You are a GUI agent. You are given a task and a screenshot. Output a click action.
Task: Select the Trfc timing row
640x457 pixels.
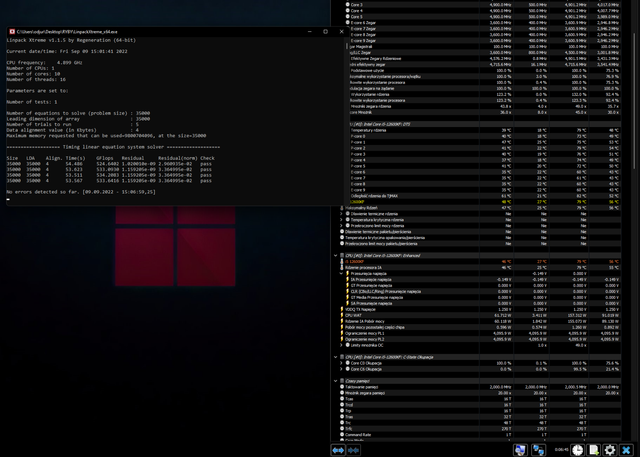pyautogui.click(x=480, y=428)
